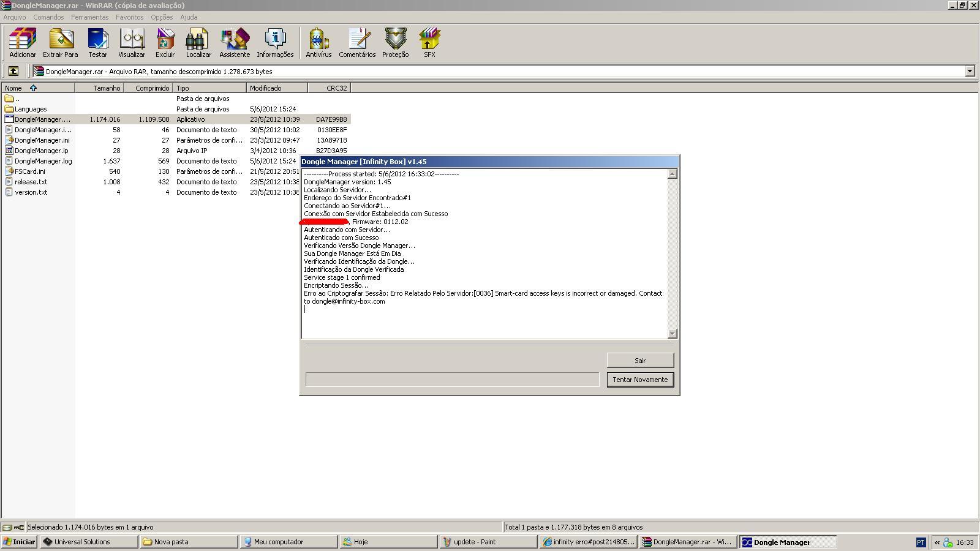Click the Adicionar toolbar icon

(23, 42)
